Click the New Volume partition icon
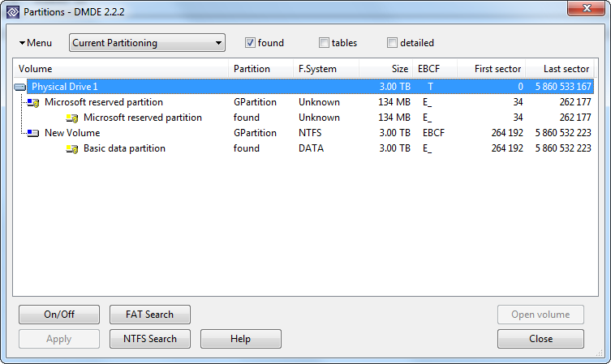The width and height of the screenshot is (611, 364). [x=33, y=133]
